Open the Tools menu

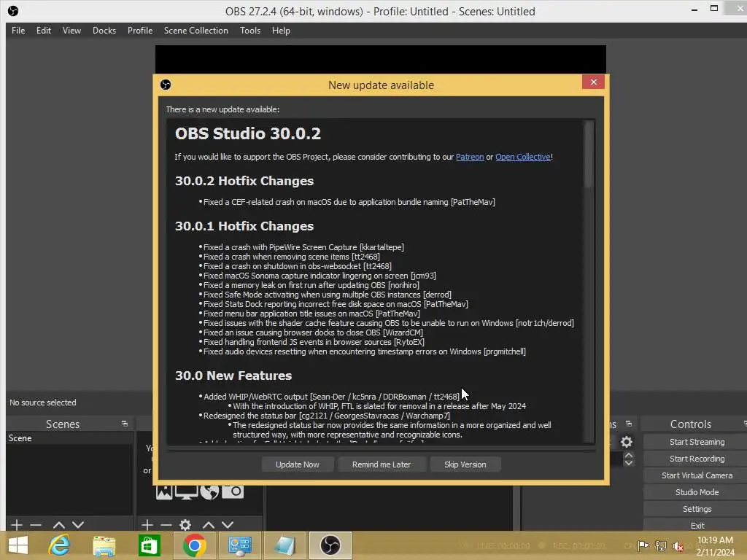coord(250,31)
